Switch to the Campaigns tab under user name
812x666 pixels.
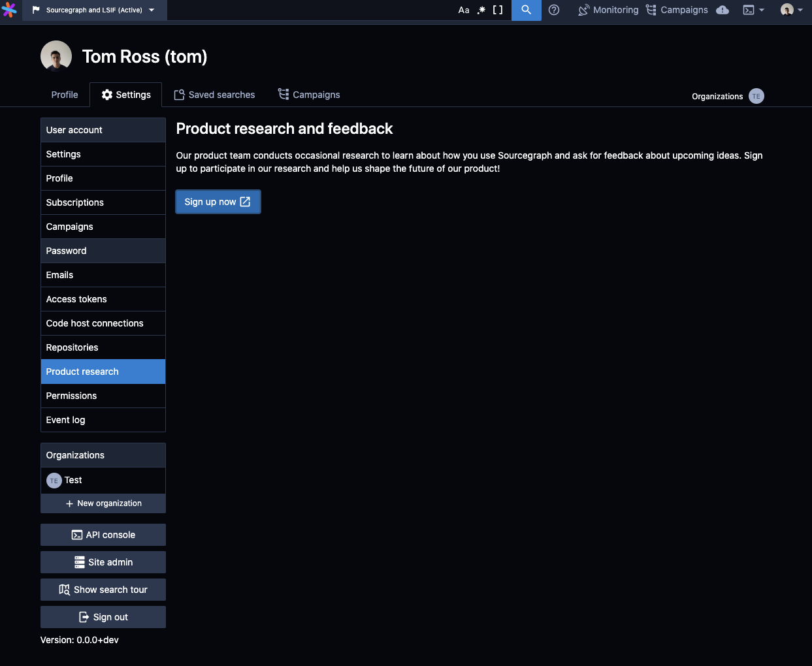[309, 95]
